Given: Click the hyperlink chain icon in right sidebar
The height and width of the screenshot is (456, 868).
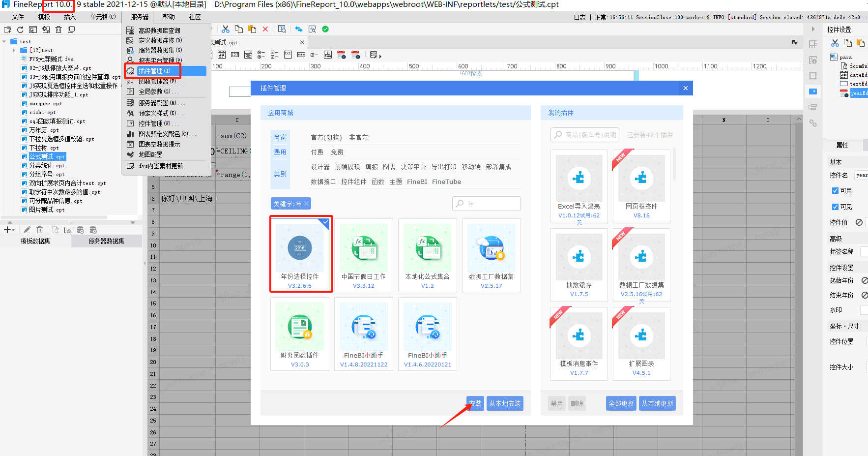Looking at the screenshot, I should pos(813,123).
